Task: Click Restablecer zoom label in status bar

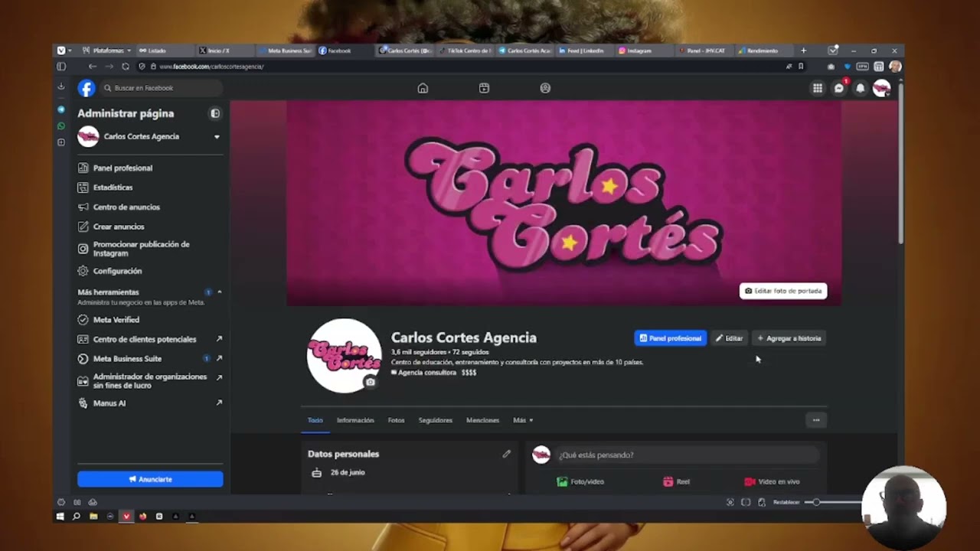Action: [786, 502]
